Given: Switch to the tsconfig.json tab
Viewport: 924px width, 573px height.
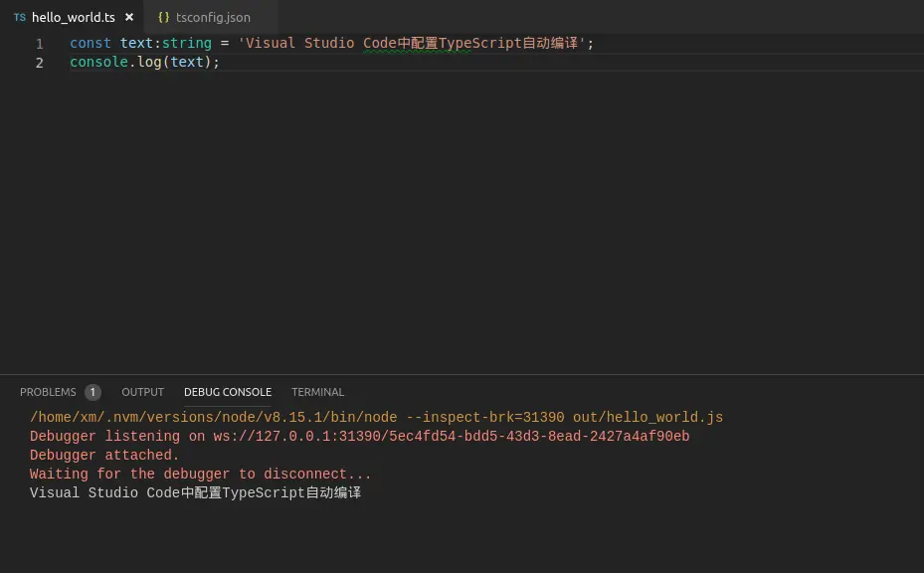Looking at the screenshot, I should 213,17.
